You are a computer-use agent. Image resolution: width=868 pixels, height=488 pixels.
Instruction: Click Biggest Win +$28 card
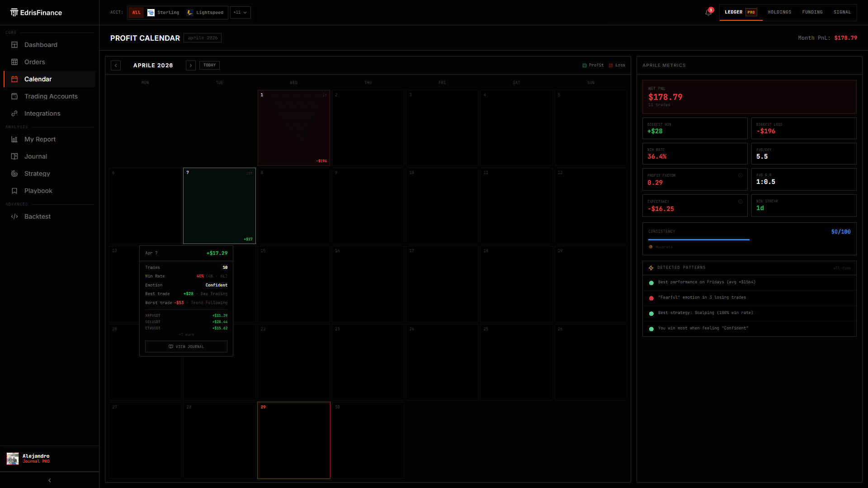tap(695, 128)
